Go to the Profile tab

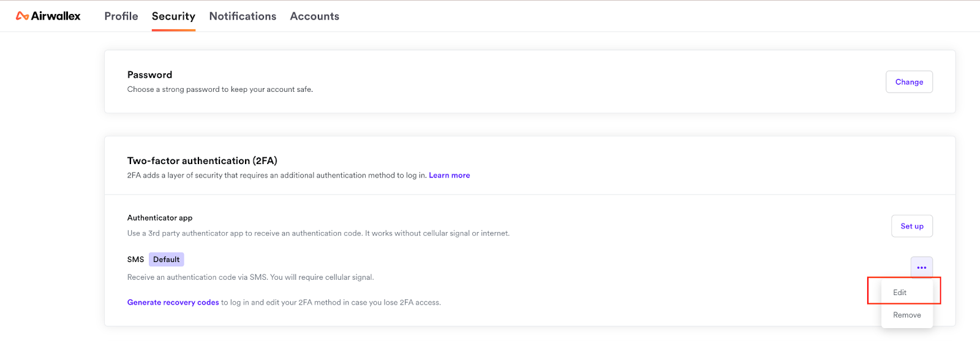point(121,16)
